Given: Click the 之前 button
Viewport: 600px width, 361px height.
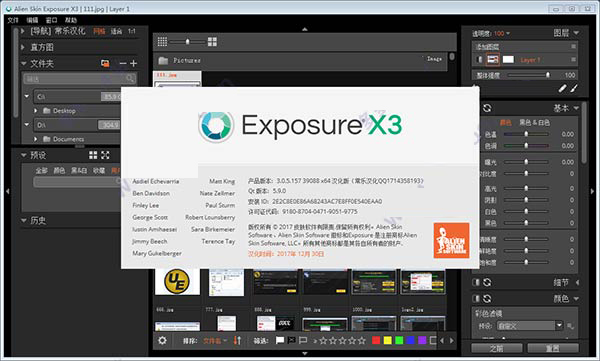Looking at the screenshot, I should point(497,348).
